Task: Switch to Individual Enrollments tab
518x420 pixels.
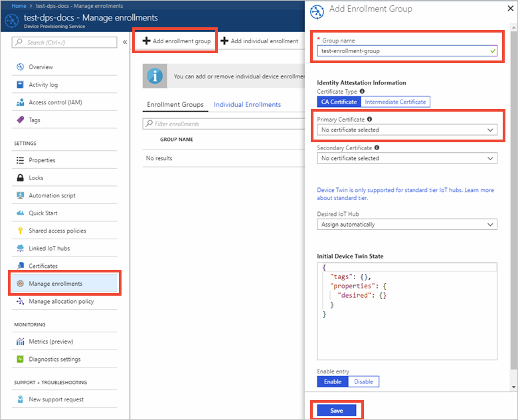Action: (x=247, y=104)
